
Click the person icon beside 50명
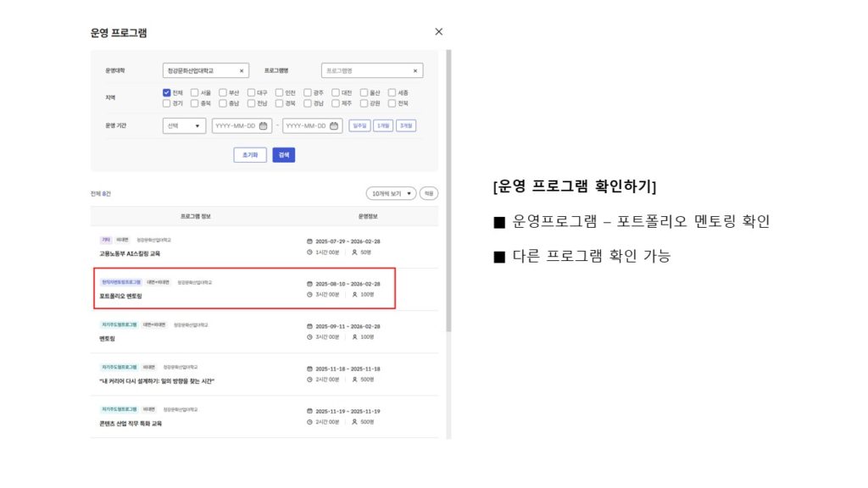pyautogui.click(x=354, y=252)
